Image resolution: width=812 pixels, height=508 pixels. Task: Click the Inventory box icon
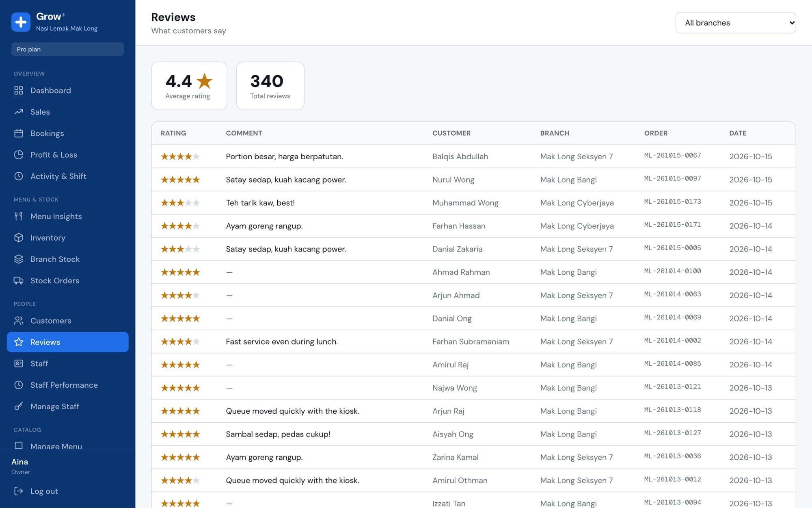pos(19,238)
